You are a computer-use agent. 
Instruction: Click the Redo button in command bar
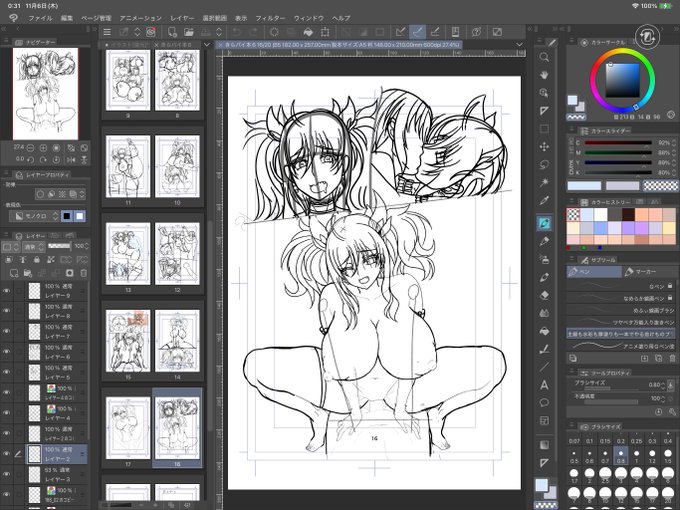pos(255,32)
